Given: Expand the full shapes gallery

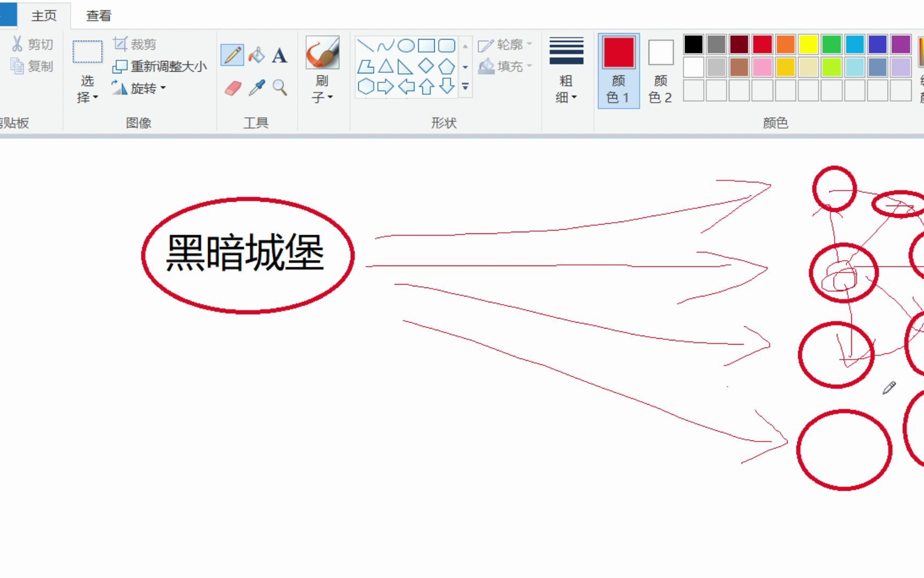Looking at the screenshot, I should (465, 86).
